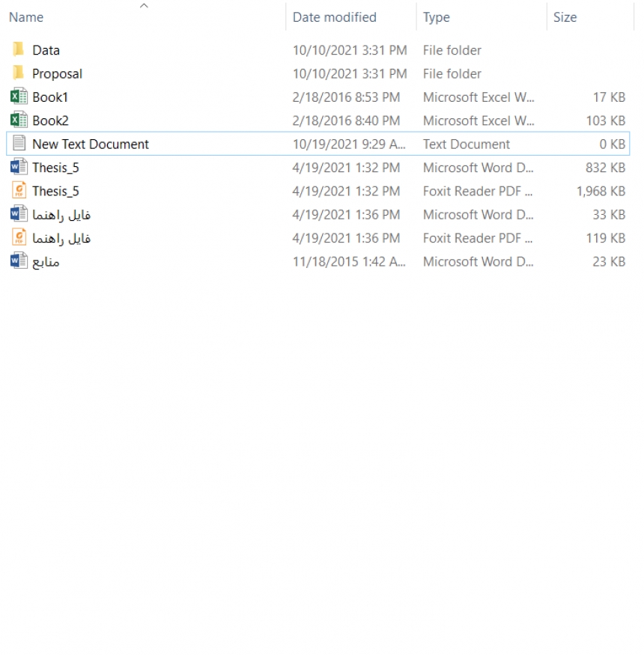Viewport: 644px width, 655px height.
Task: Click the Word icon of فایل راهنما (33 KB)
Action: (x=19, y=214)
